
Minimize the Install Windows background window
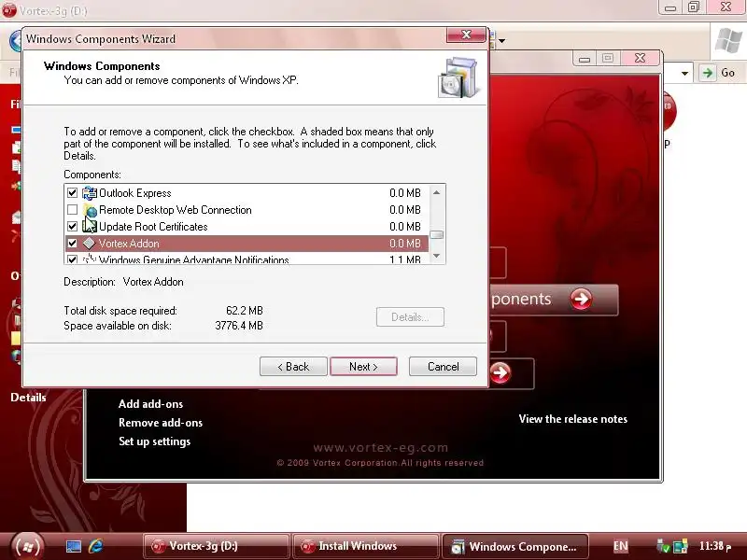[585, 58]
